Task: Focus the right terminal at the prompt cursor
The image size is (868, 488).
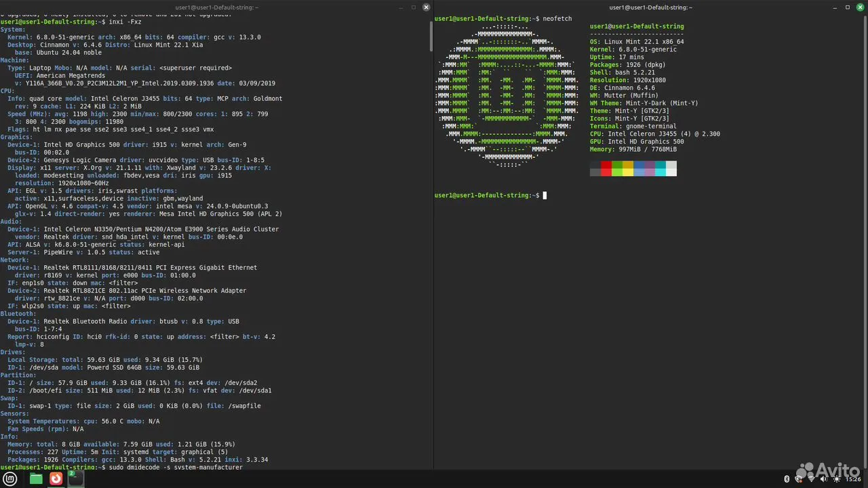Action: (545, 195)
